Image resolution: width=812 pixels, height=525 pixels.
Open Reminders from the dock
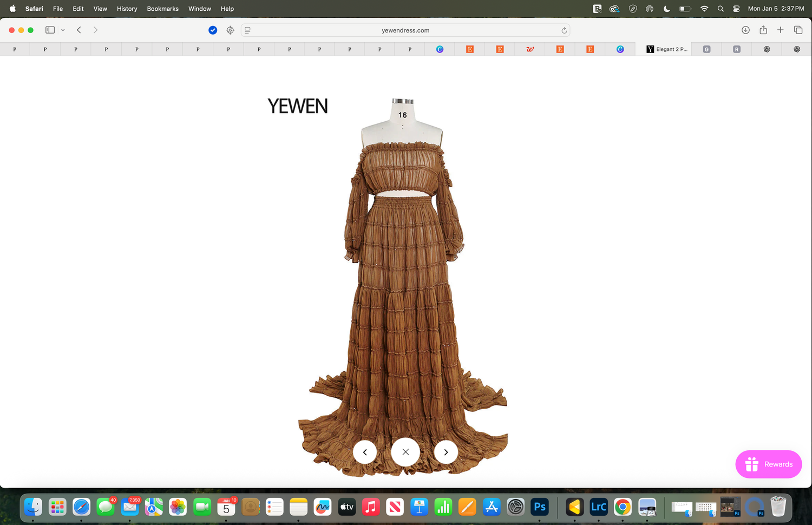pos(274,507)
